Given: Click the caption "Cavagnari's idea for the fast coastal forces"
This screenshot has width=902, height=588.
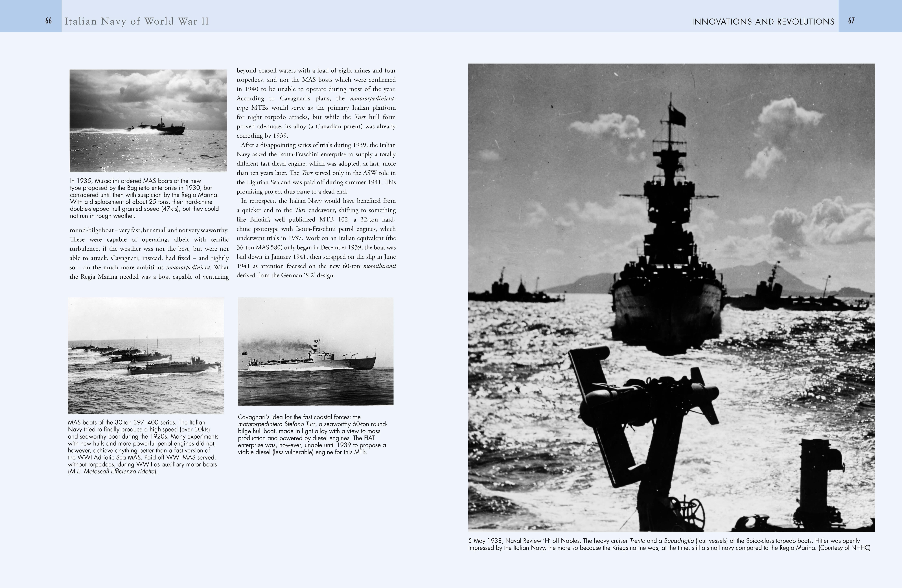Looking at the screenshot, I should (x=313, y=435).
